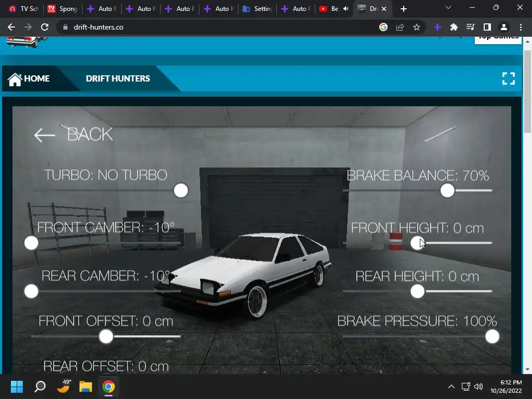Toggle the browser side panel icon

pos(487,27)
